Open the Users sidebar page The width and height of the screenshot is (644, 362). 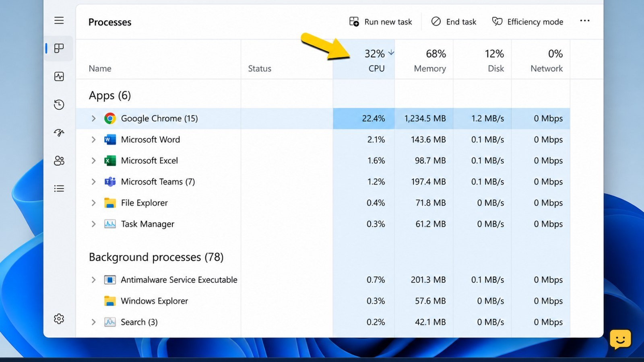pyautogui.click(x=59, y=160)
